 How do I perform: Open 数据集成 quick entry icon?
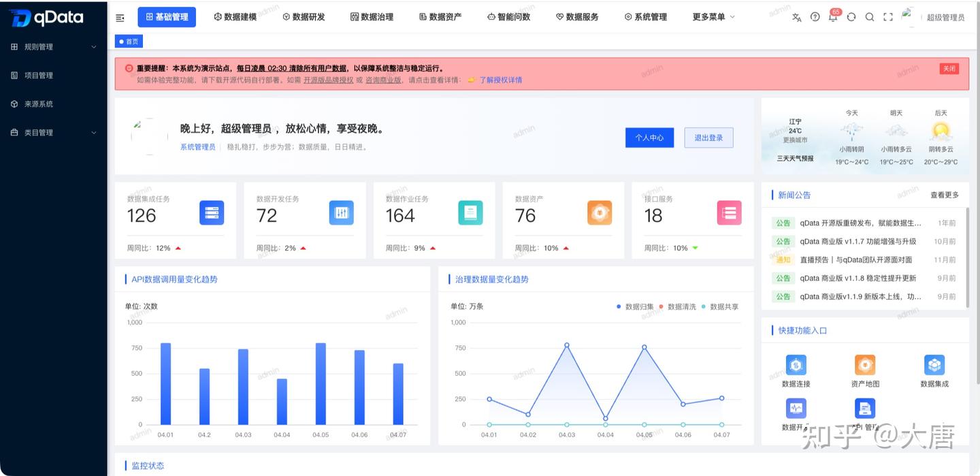coord(934,365)
